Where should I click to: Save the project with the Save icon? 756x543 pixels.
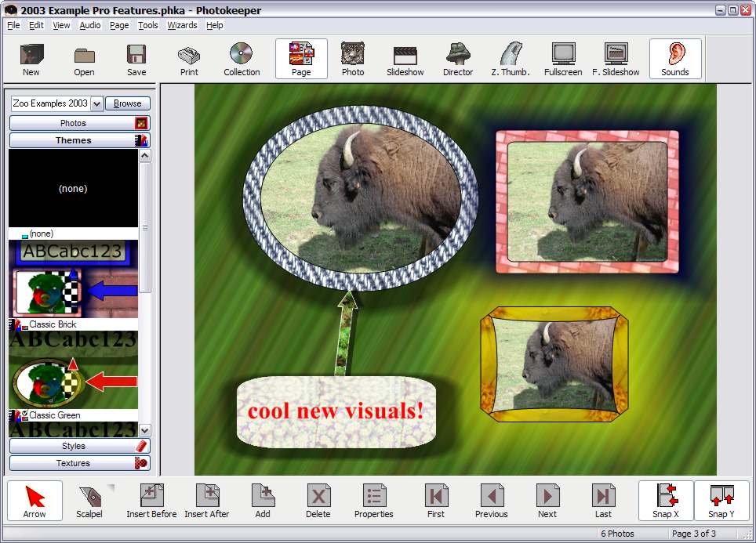[136, 59]
